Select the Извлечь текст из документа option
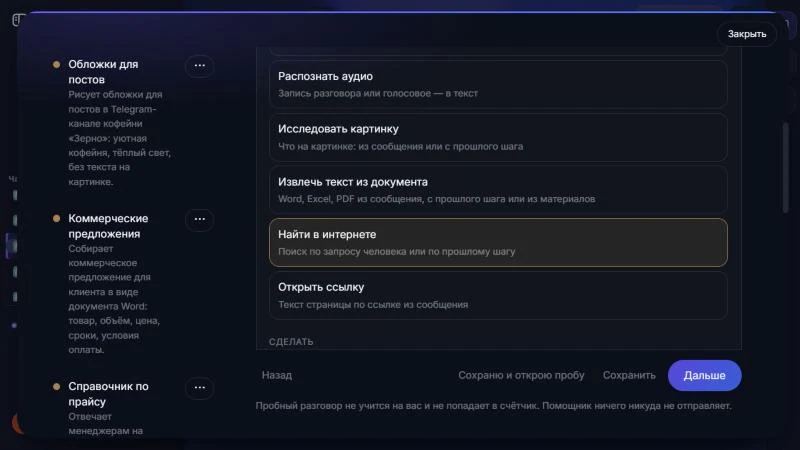800x450 pixels. click(x=498, y=190)
